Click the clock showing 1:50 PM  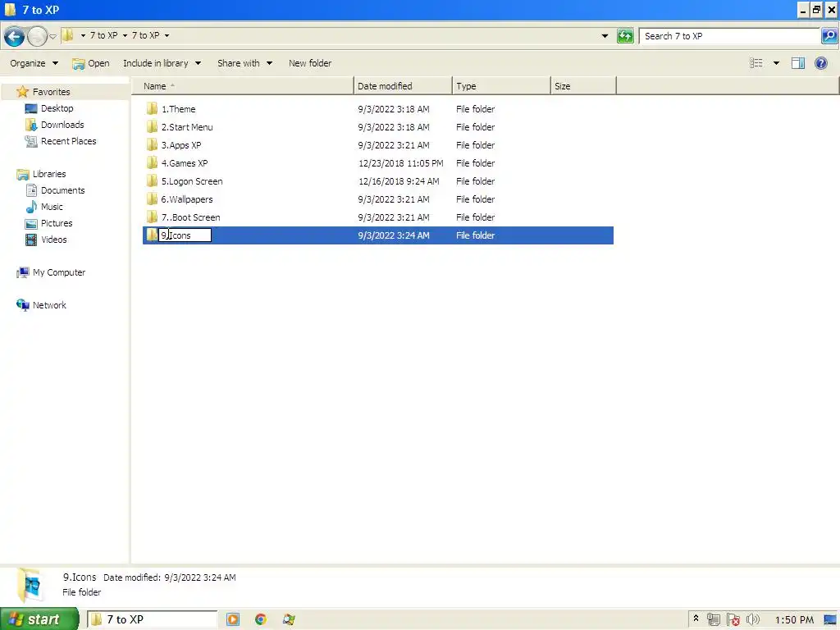(x=794, y=620)
